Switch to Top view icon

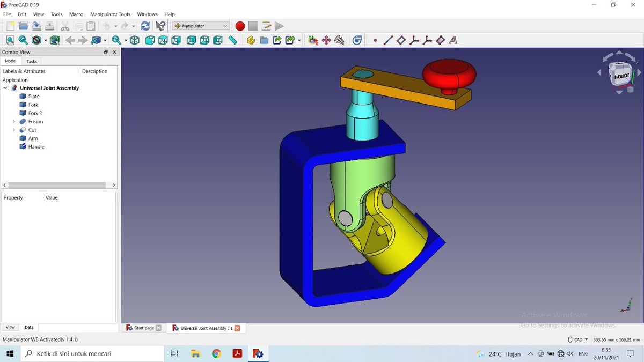click(163, 40)
